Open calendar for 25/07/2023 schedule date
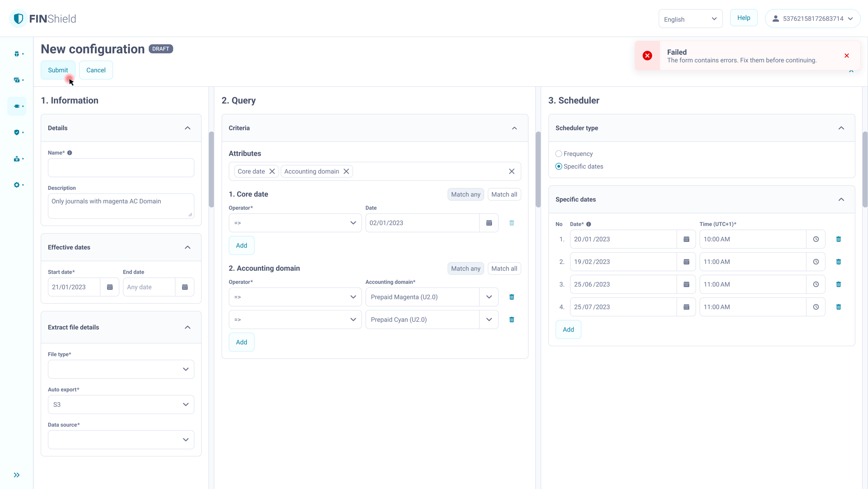Screen dimensions: 868x489 [686, 307]
